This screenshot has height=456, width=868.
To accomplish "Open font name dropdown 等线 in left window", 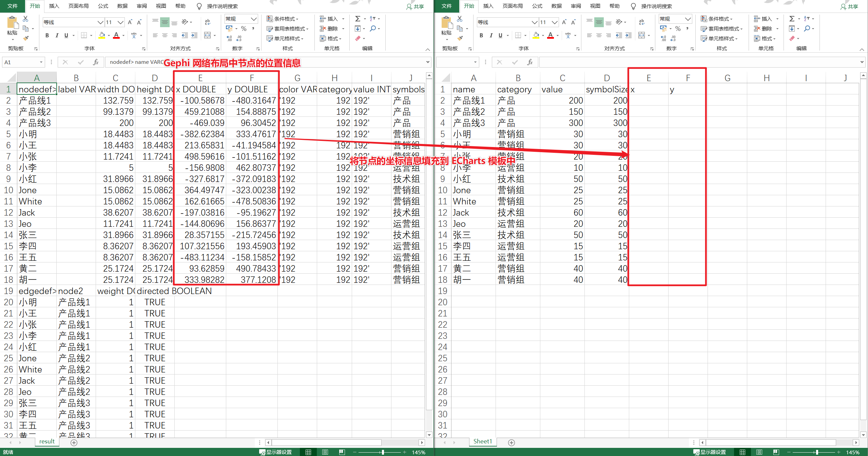I will click(100, 22).
